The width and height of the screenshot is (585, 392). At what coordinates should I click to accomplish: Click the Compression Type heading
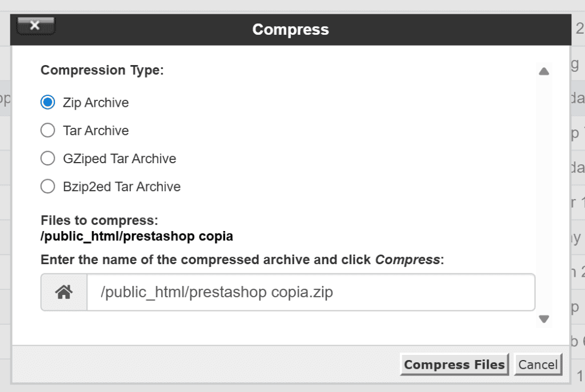pos(102,71)
